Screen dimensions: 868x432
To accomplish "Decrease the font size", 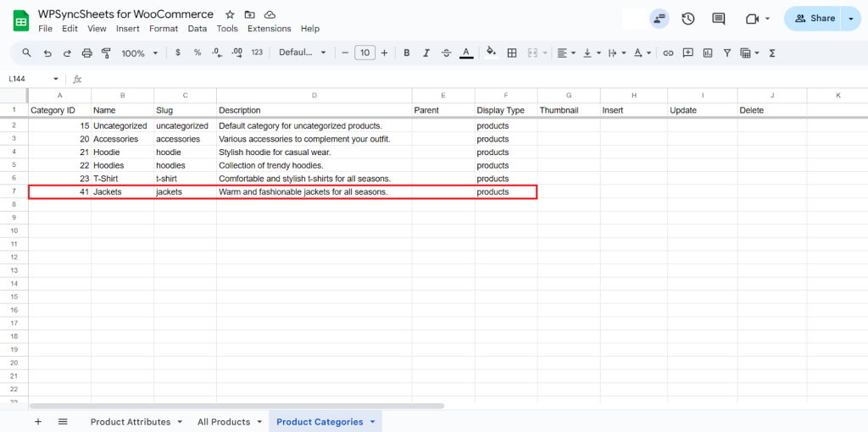I will tap(345, 53).
